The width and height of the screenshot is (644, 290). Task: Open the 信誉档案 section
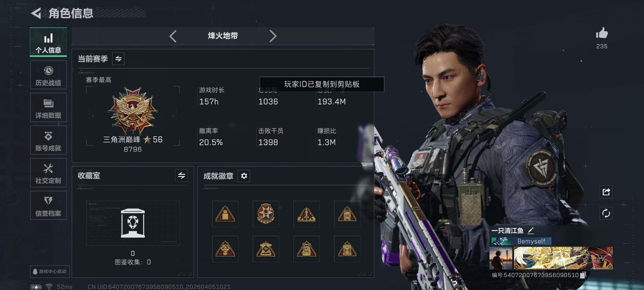coord(48,205)
